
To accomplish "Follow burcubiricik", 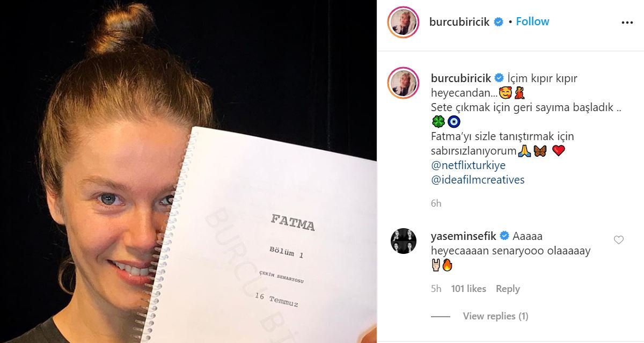I will coord(532,21).
